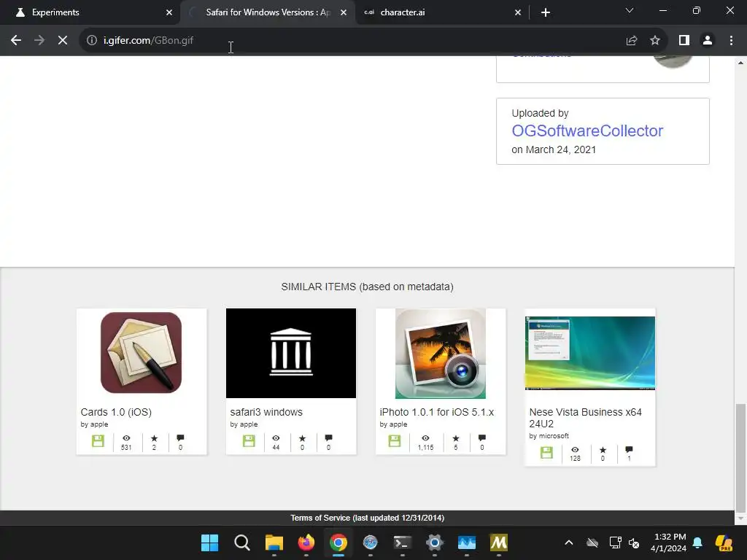The width and height of the screenshot is (747, 560).
Task: Bookmark this page with the star icon
Action: [x=655, y=41]
